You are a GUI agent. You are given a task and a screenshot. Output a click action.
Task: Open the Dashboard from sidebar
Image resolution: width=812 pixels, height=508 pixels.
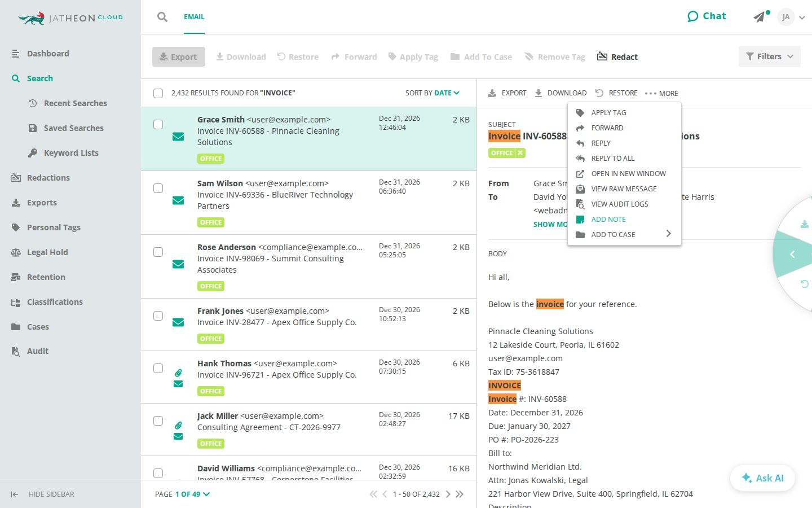coord(48,54)
